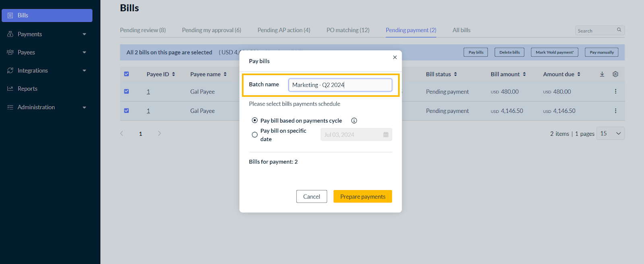The image size is (644, 264).
Task: Click the USD 480.00 bill amount cell
Action: pyautogui.click(x=505, y=92)
